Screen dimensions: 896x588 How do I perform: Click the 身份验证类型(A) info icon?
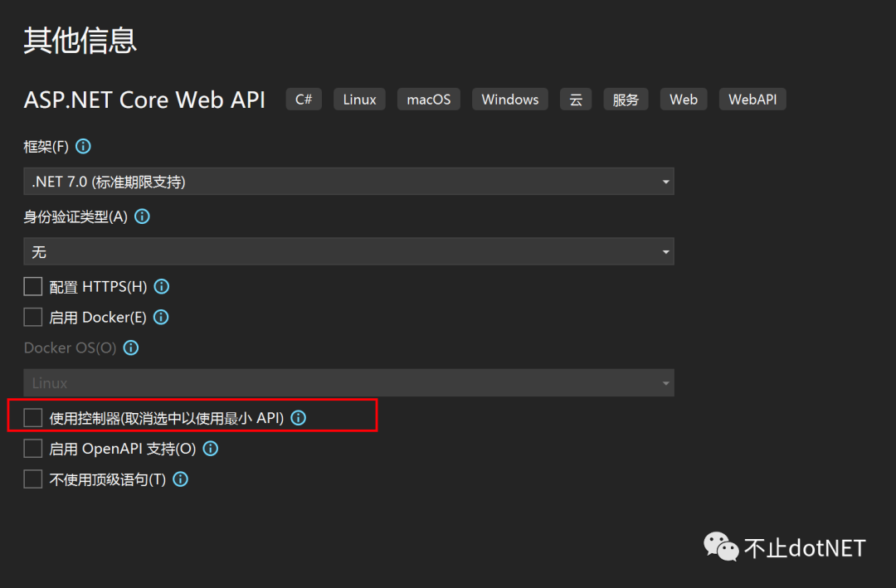coord(141,216)
